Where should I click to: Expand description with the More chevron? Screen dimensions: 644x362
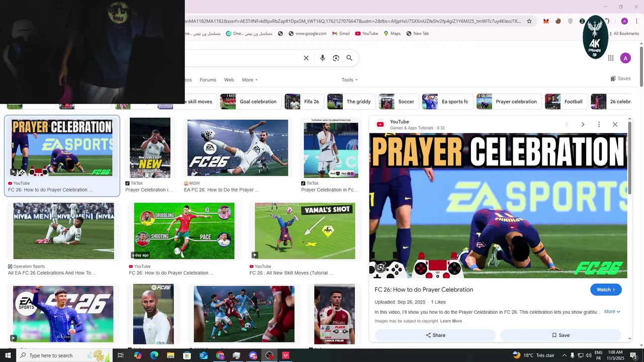[612, 312]
